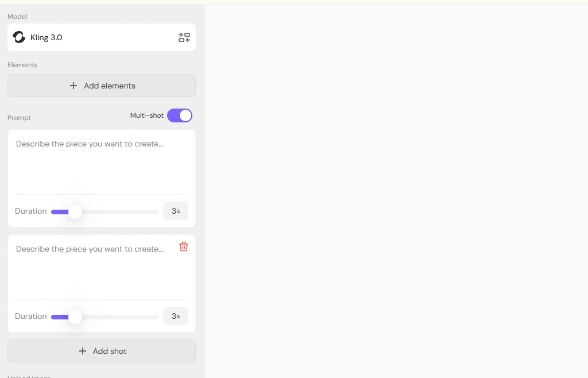The width and height of the screenshot is (588, 378).
Task: Focus the first shot's prompt text field
Action: [102, 162]
